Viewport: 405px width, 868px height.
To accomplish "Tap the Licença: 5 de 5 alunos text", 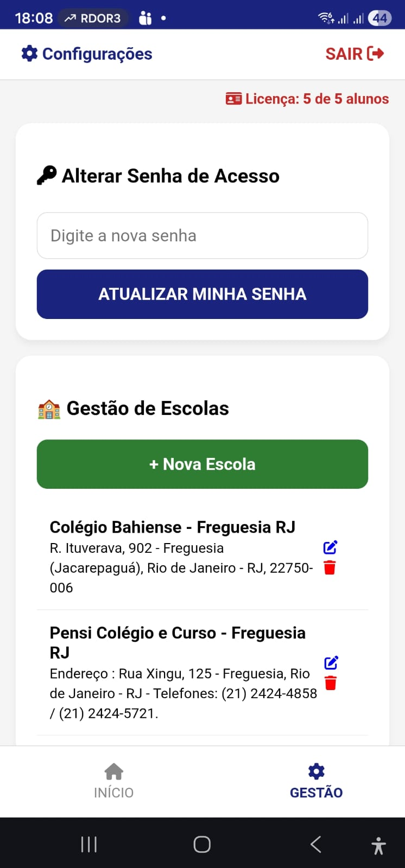I will tap(317, 99).
